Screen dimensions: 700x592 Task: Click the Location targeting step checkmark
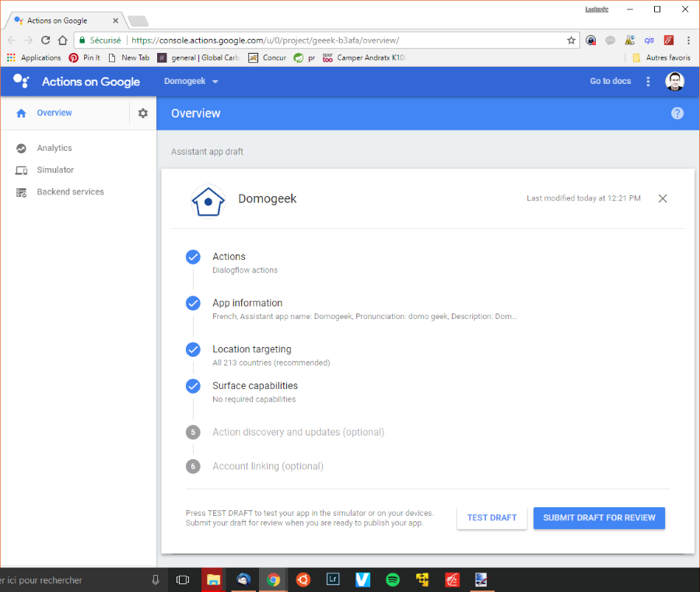click(x=193, y=349)
